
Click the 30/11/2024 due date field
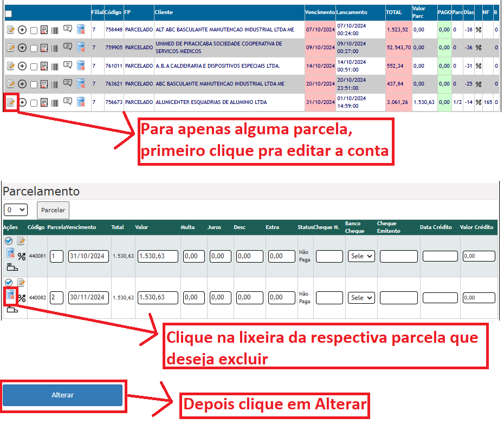88,297
